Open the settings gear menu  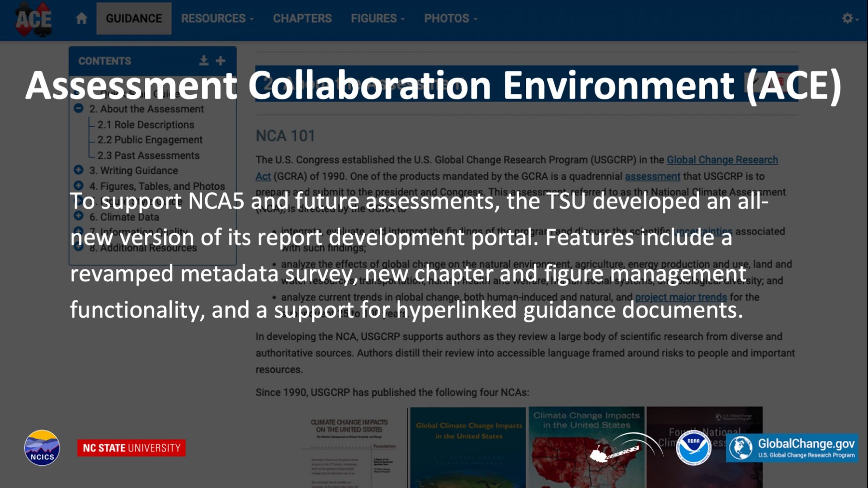850,18
